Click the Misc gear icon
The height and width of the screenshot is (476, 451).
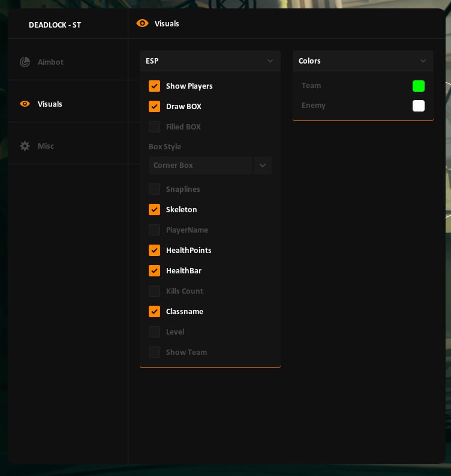[25, 146]
